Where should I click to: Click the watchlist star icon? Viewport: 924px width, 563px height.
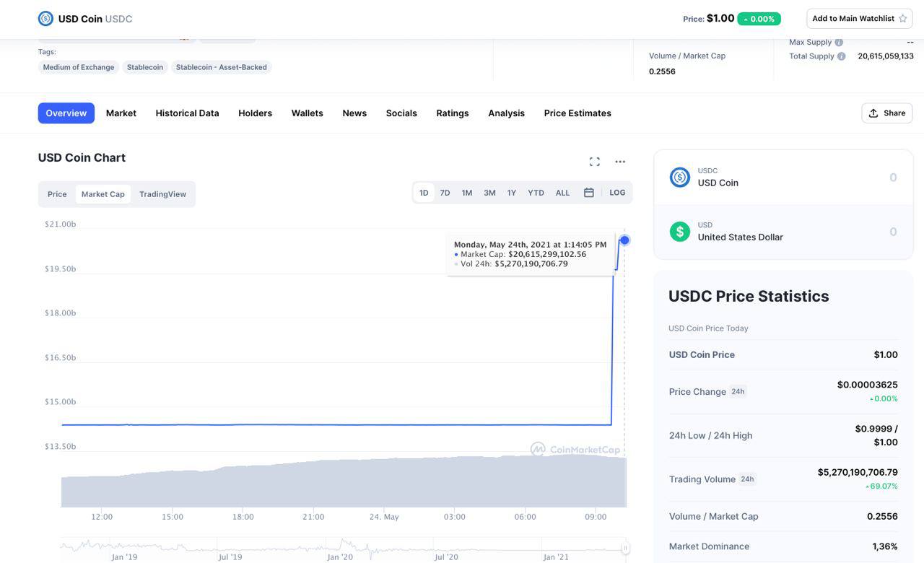902,19
